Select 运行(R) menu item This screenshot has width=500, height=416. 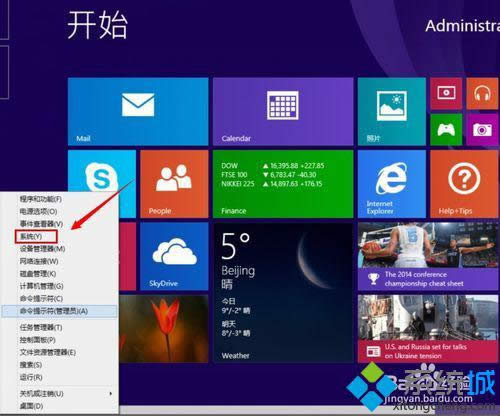pos(31,377)
